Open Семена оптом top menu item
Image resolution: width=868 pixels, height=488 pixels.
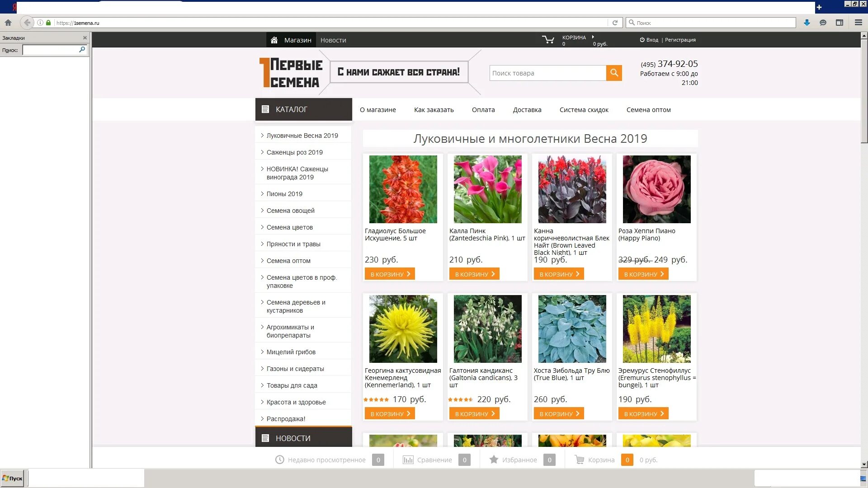(x=649, y=110)
